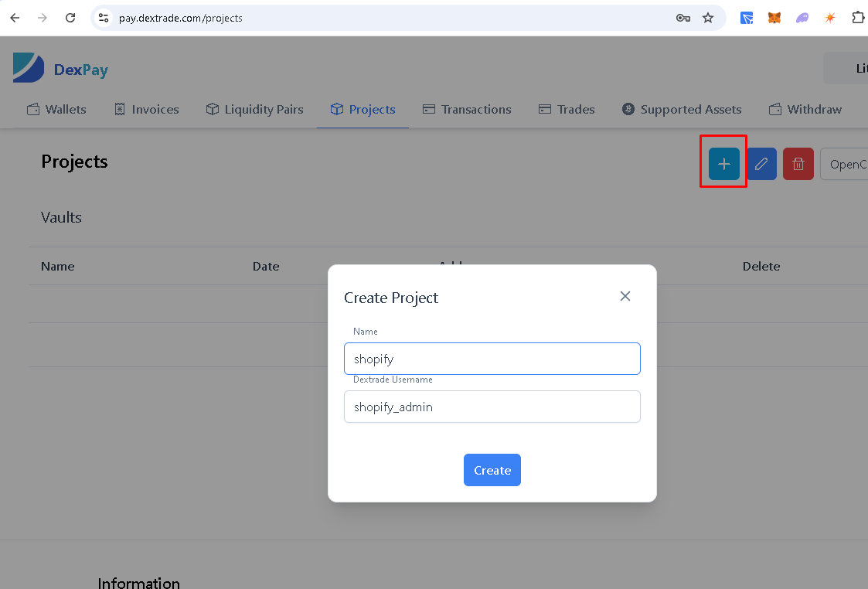Image resolution: width=868 pixels, height=589 pixels.
Task: Click the pencil edit project icon
Action: coord(761,164)
